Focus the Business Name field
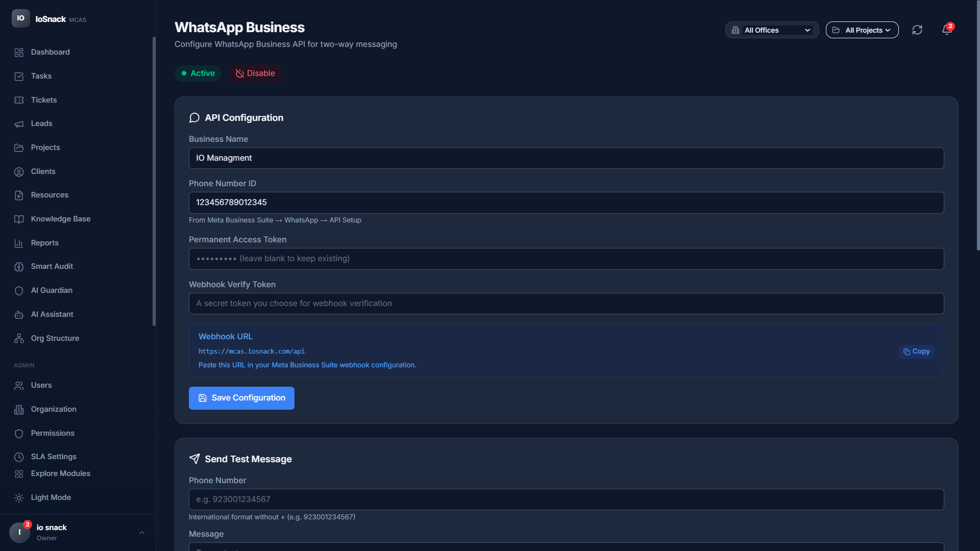 [x=566, y=158]
